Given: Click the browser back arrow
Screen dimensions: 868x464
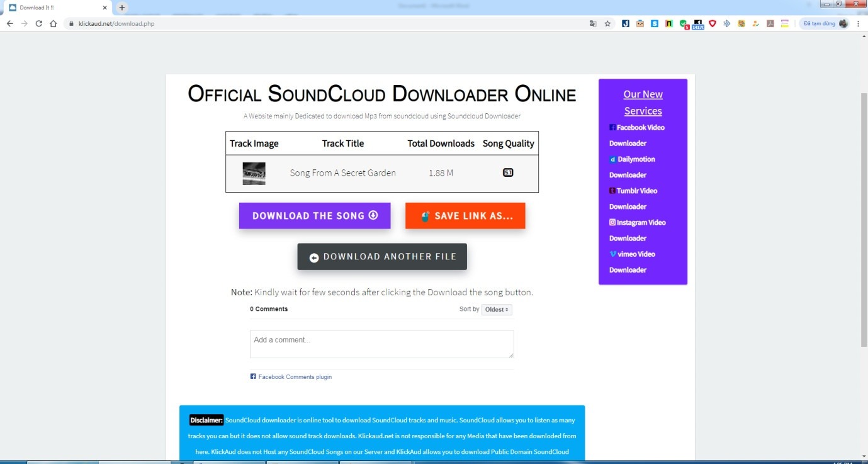Looking at the screenshot, I should (10, 23).
